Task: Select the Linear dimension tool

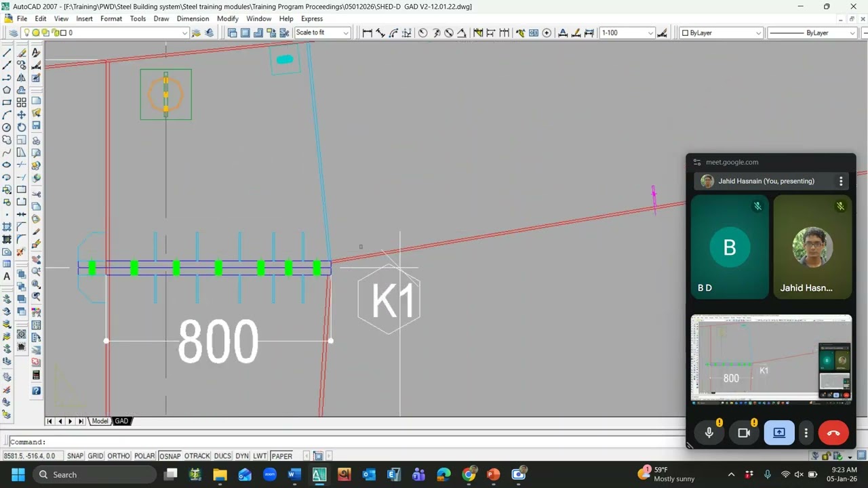Action: coord(367,33)
